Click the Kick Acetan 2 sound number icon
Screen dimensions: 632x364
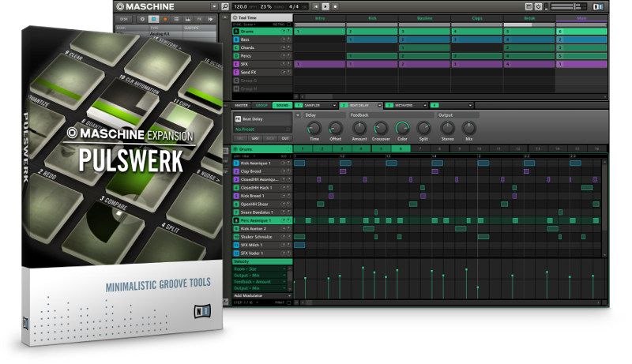click(x=236, y=229)
